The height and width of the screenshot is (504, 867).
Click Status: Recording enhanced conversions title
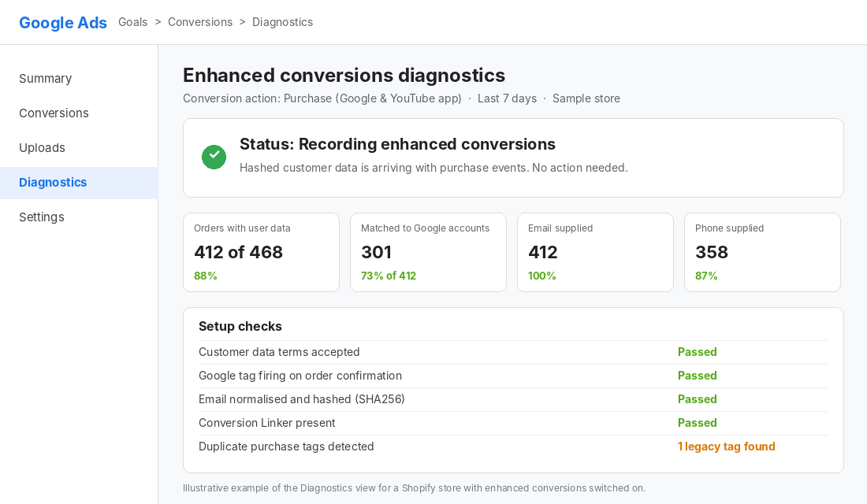[397, 144]
